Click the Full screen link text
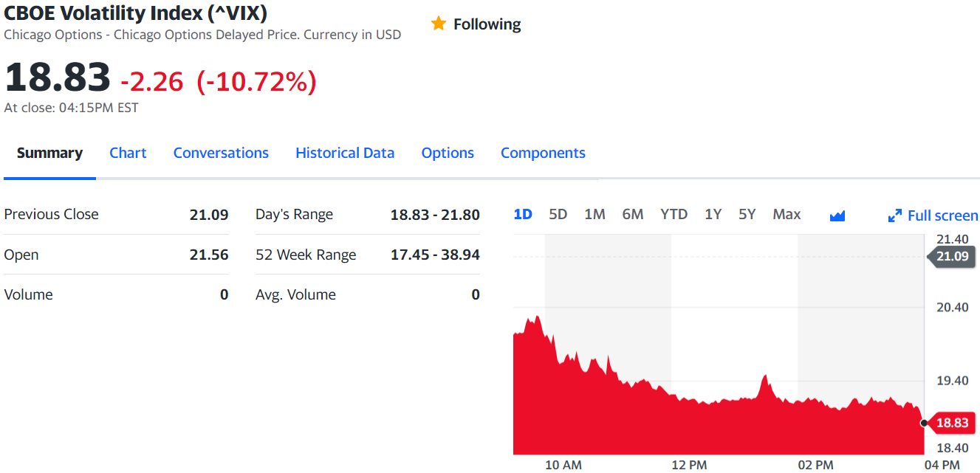 pyautogui.click(x=942, y=215)
